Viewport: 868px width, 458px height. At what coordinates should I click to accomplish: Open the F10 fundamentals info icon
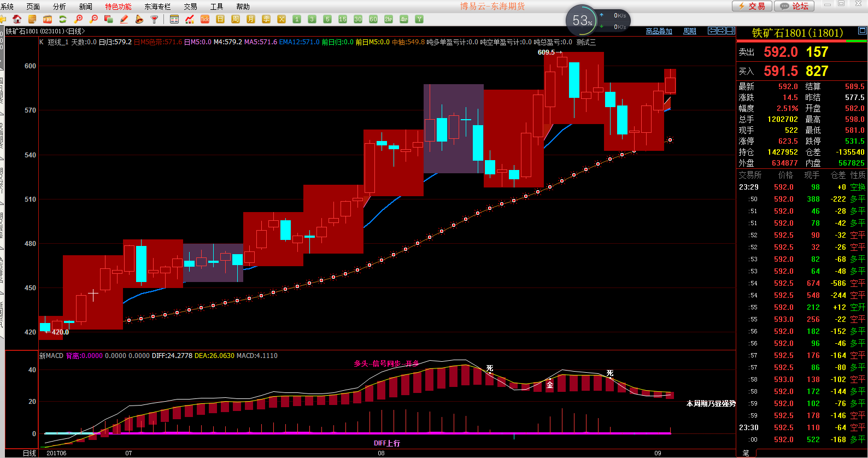point(48,19)
